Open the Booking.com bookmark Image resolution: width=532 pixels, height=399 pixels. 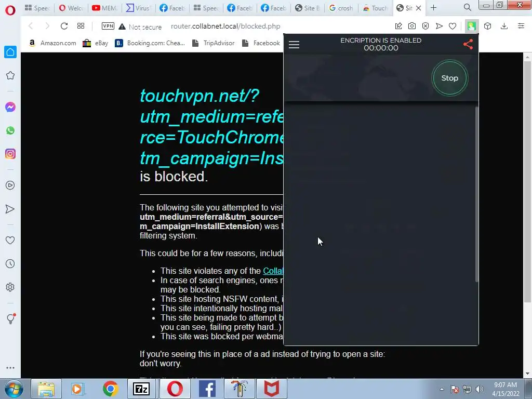[x=150, y=43]
